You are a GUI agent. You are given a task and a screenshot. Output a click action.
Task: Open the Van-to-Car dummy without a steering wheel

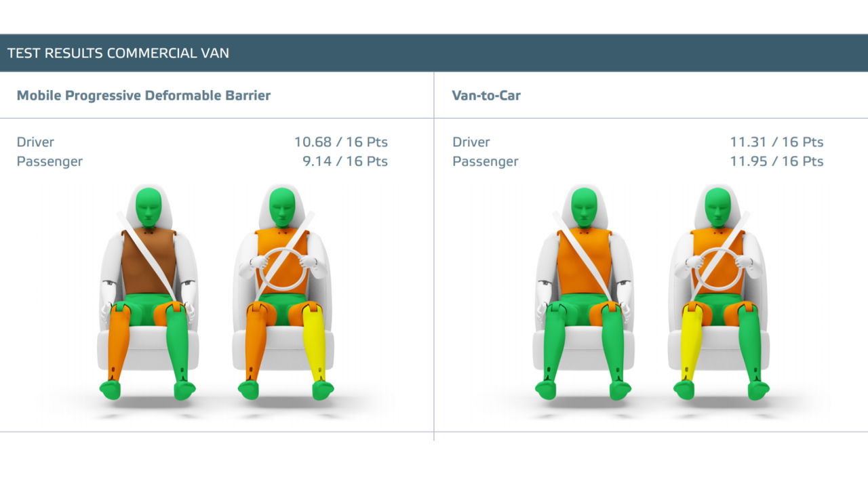[x=584, y=285]
